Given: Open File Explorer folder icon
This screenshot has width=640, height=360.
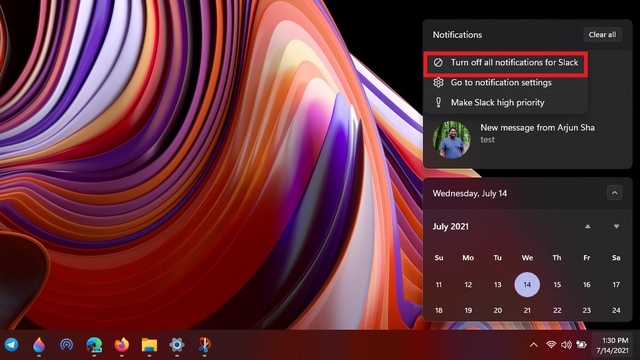Looking at the screenshot, I should pyautogui.click(x=149, y=345).
